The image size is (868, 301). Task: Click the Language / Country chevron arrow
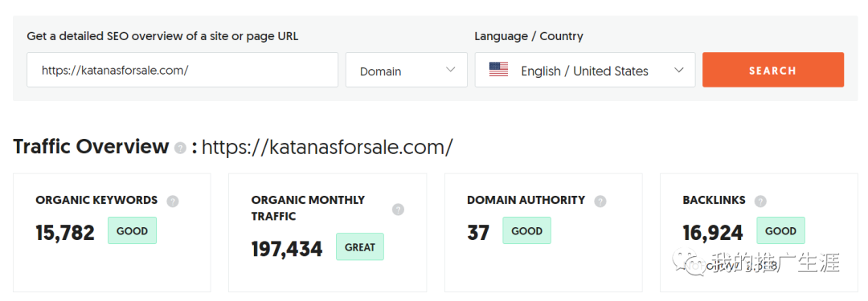coord(678,70)
